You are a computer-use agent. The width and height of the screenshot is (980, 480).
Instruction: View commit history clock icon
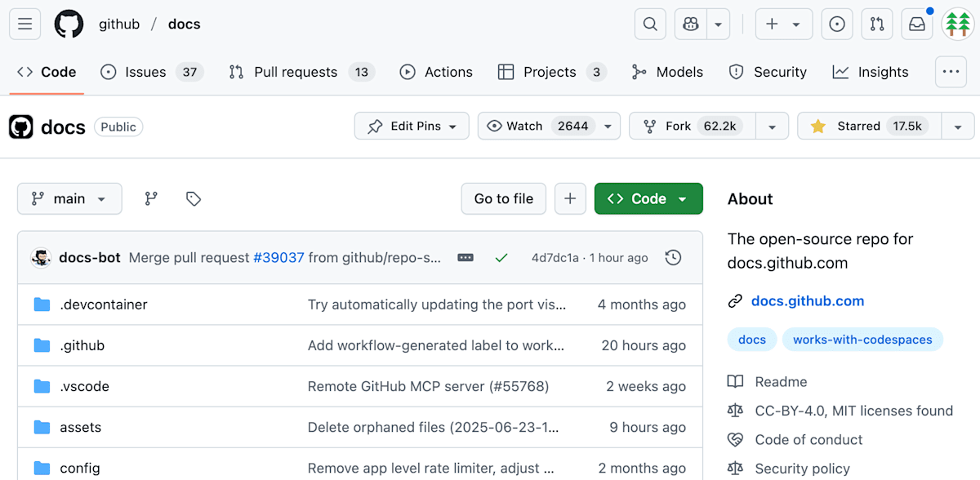coord(673,257)
